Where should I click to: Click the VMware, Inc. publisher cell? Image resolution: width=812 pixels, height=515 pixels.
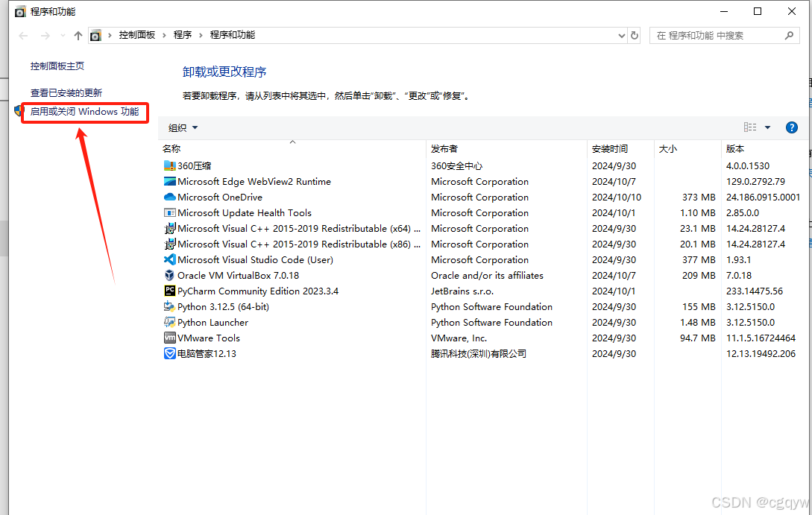459,338
